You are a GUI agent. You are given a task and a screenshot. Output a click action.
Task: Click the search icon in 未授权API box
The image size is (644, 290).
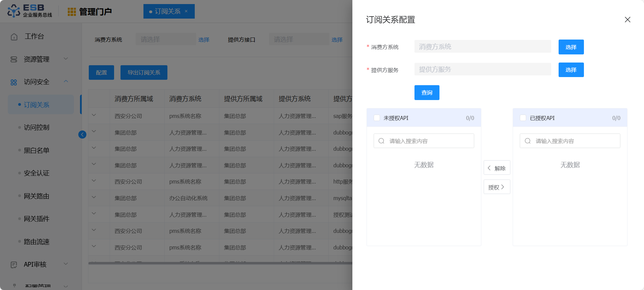tap(381, 141)
